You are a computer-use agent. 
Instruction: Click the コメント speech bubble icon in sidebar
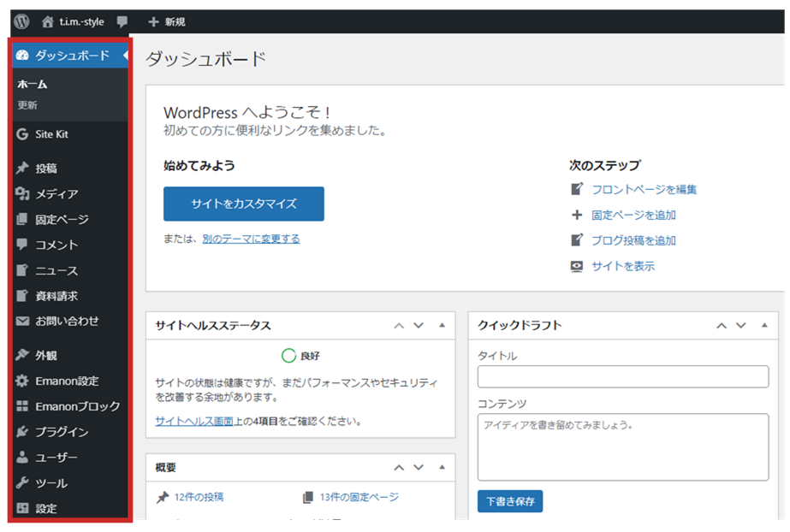(x=21, y=245)
